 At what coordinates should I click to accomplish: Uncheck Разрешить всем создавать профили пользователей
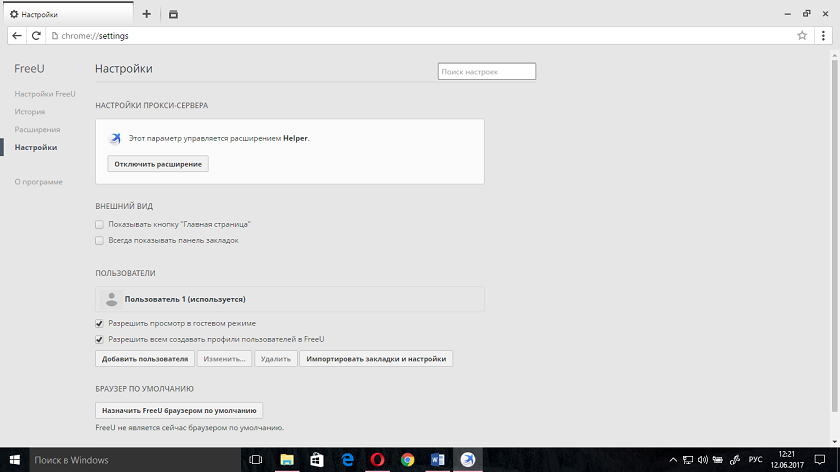pyautogui.click(x=99, y=340)
